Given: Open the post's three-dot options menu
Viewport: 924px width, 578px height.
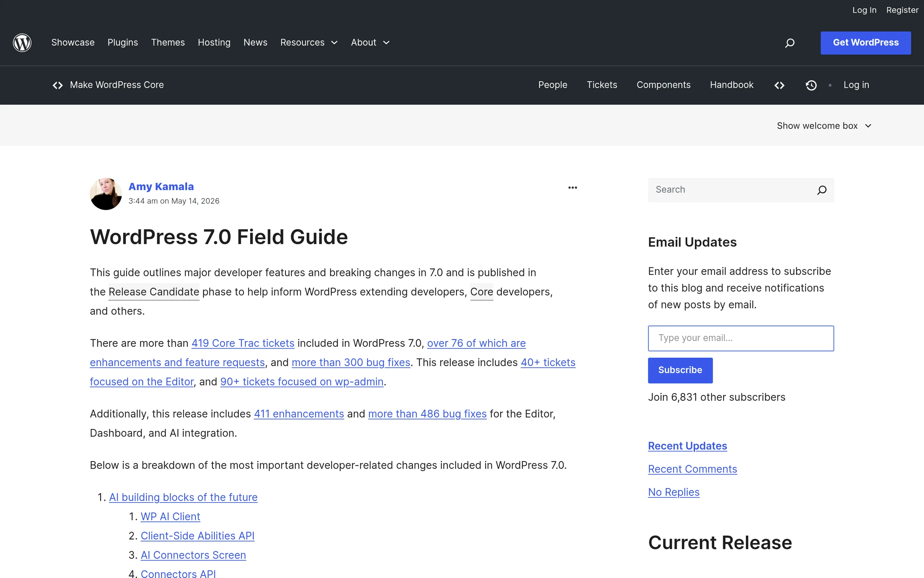Looking at the screenshot, I should tap(572, 188).
